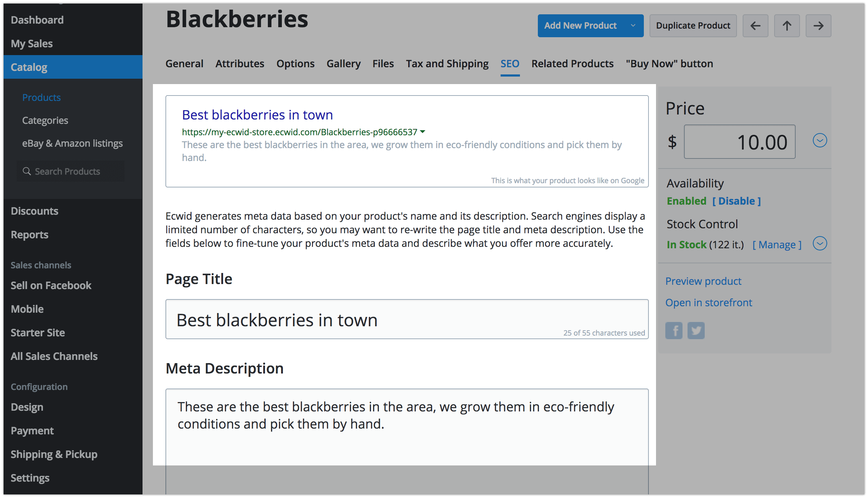Image resolution: width=868 pixels, height=498 pixels.
Task: Click the left arrow previous product button
Action: 755,26
